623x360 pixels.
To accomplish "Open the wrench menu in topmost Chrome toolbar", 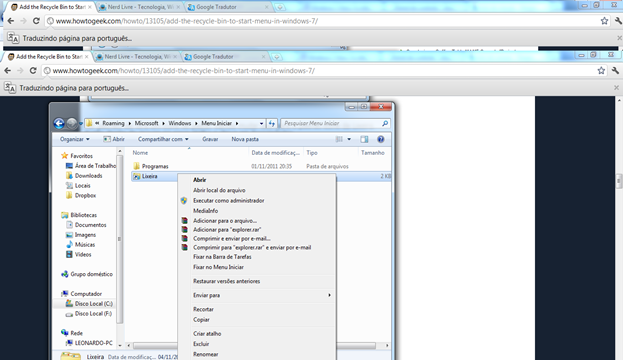I will (x=619, y=21).
